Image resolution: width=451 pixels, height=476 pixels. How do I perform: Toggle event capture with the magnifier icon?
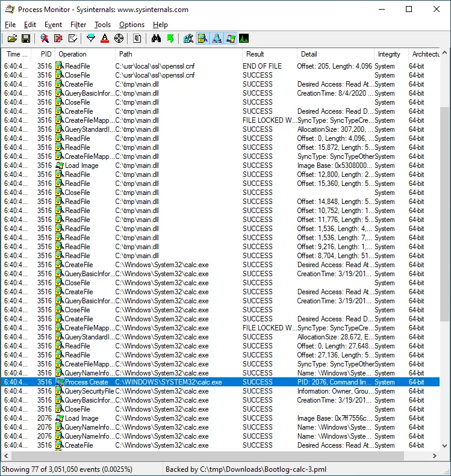coord(45,39)
